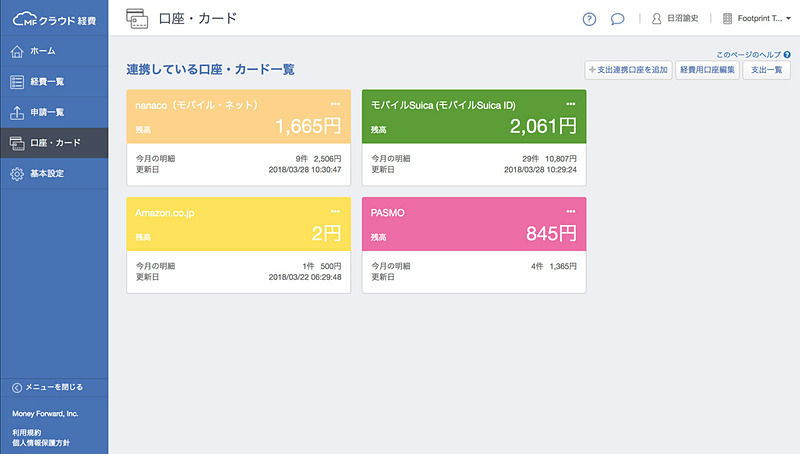The height and width of the screenshot is (454, 800).
Task: Open 経費一覧 in sidebar
Action: tap(54, 82)
